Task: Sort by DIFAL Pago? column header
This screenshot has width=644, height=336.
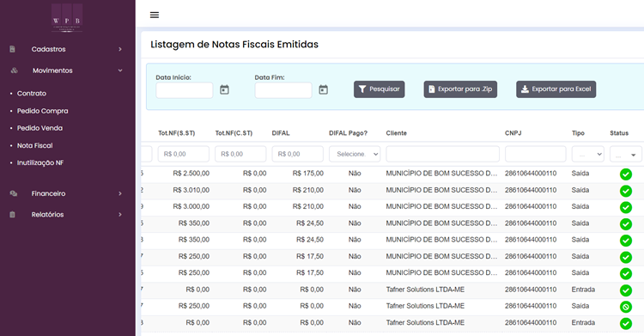Action: [x=349, y=133]
